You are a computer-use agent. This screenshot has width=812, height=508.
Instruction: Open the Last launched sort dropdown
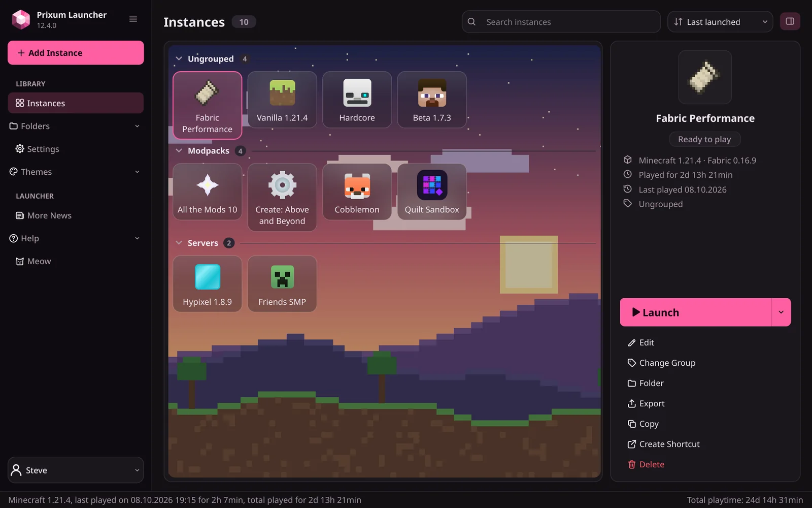(720, 22)
